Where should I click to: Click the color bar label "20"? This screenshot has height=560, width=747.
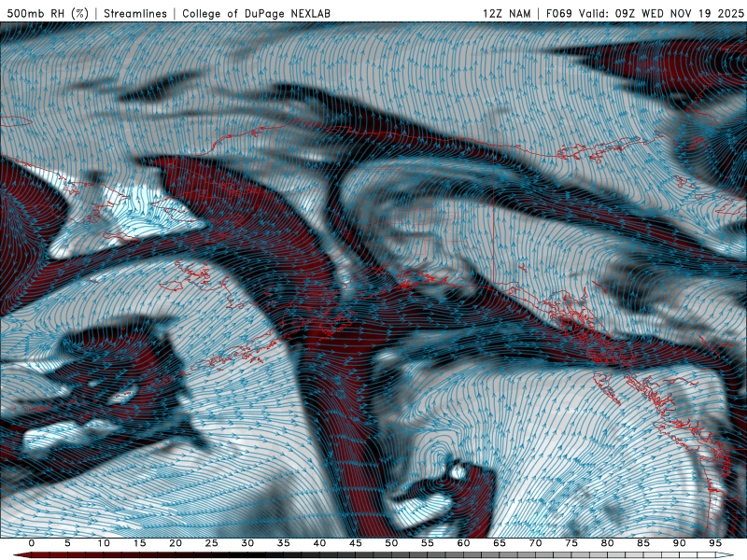(176, 543)
